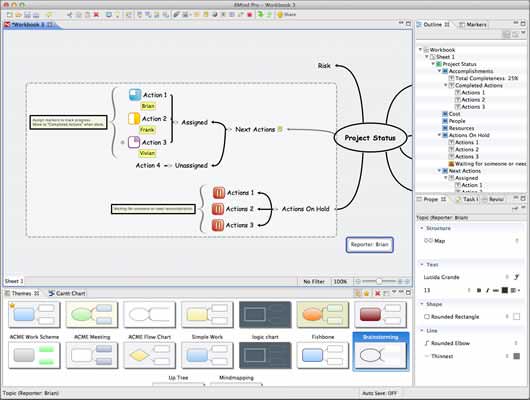Click the pause marker on Actions 1
Screen dimensions: 530x400
point(219,193)
